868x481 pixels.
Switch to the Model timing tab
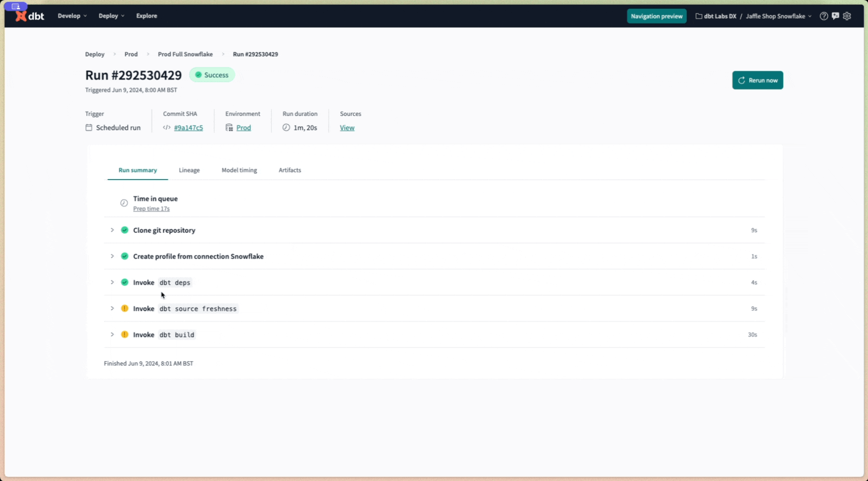[x=239, y=170]
